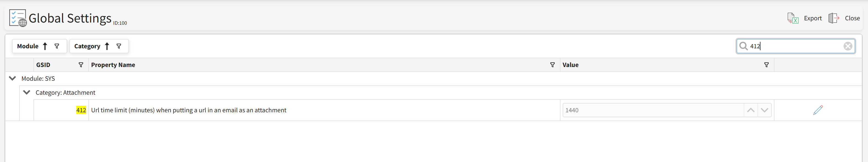This screenshot has height=162, width=868.
Task: Click the magnifier search icon
Action: coord(743,46)
